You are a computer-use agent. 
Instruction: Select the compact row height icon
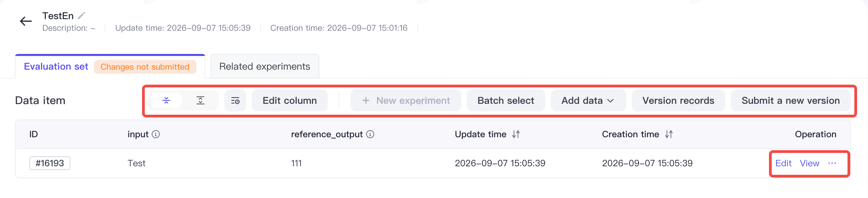point(166,100)
